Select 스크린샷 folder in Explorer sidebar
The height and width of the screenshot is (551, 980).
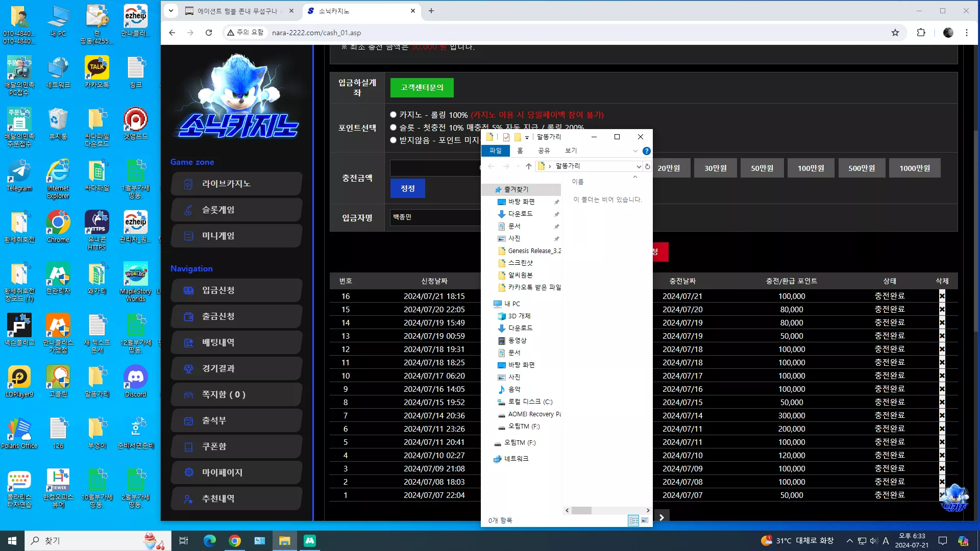pyautogui.click(x=520, y=263)
